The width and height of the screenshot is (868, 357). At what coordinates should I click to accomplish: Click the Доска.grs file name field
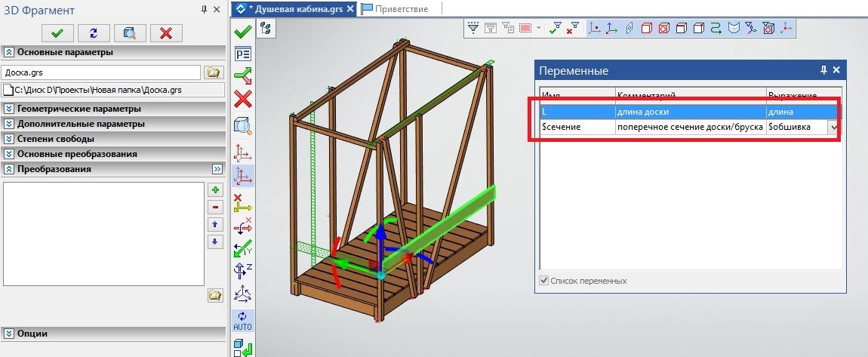coord(101,72)
